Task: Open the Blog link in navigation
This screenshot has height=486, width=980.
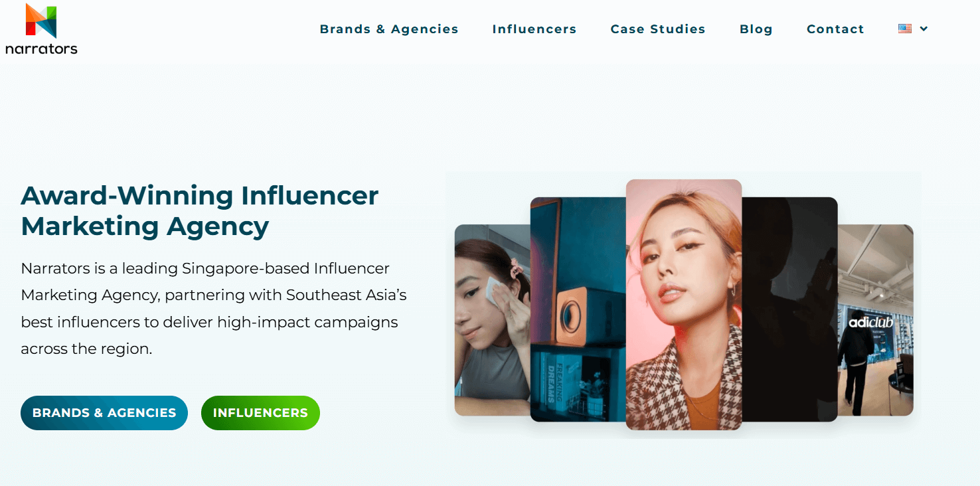Action: click(x=756, y=29)
